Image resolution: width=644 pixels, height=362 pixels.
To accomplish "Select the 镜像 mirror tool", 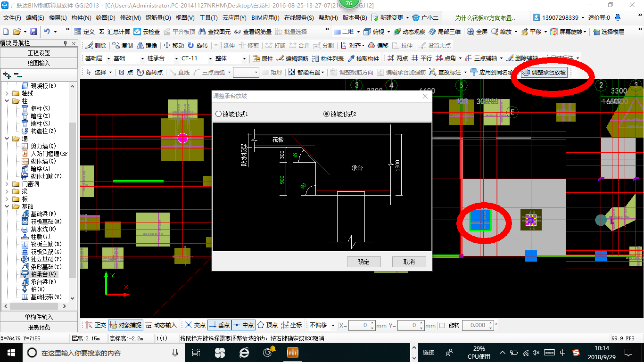I will [x=147, y=45].
